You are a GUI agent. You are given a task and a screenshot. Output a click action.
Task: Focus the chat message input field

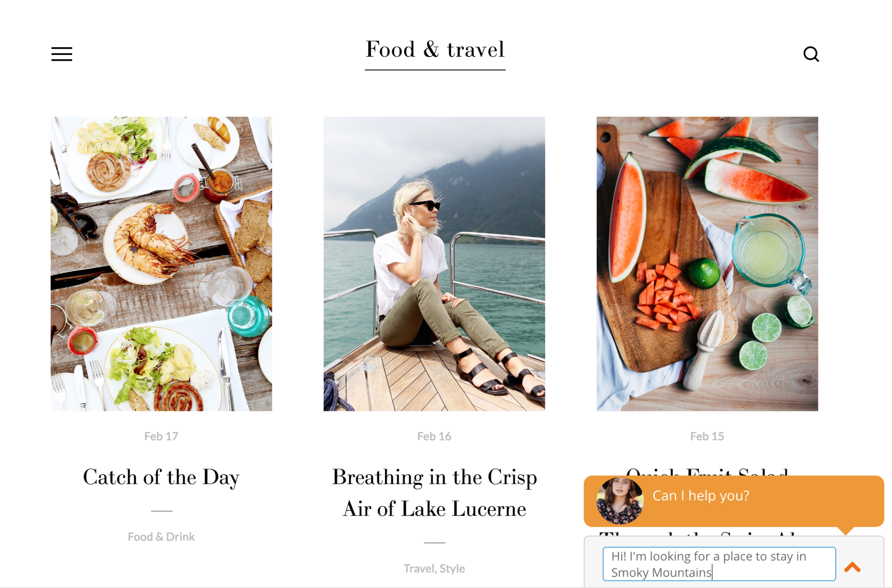tap(719, 564)
